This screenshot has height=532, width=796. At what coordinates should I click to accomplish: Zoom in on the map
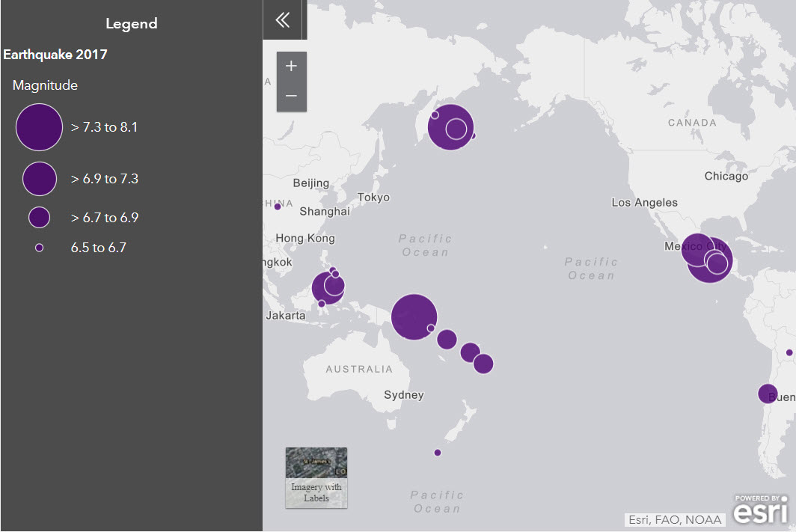(x=291, y=66)
